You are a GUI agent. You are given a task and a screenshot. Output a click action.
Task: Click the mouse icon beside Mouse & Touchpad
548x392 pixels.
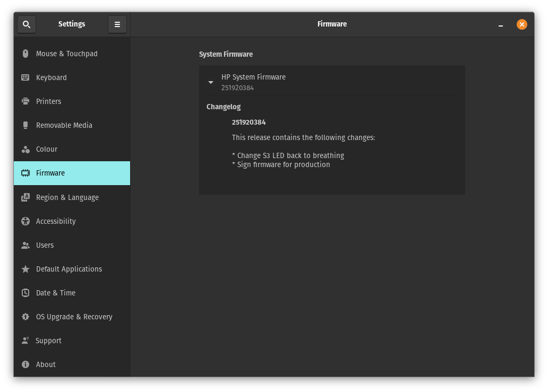pyautogui.click(x=25, y=54)
